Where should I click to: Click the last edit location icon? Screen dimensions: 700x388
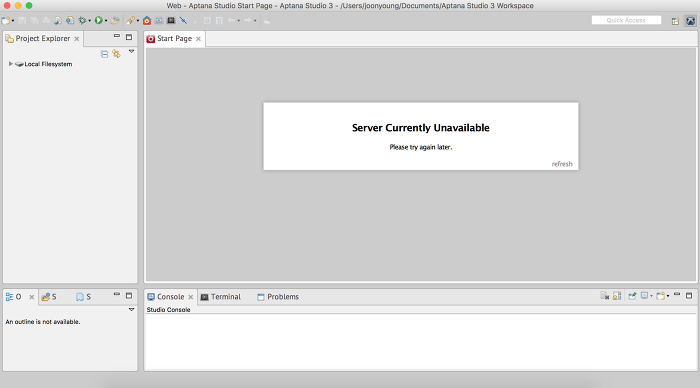click(x=267, y=21)
